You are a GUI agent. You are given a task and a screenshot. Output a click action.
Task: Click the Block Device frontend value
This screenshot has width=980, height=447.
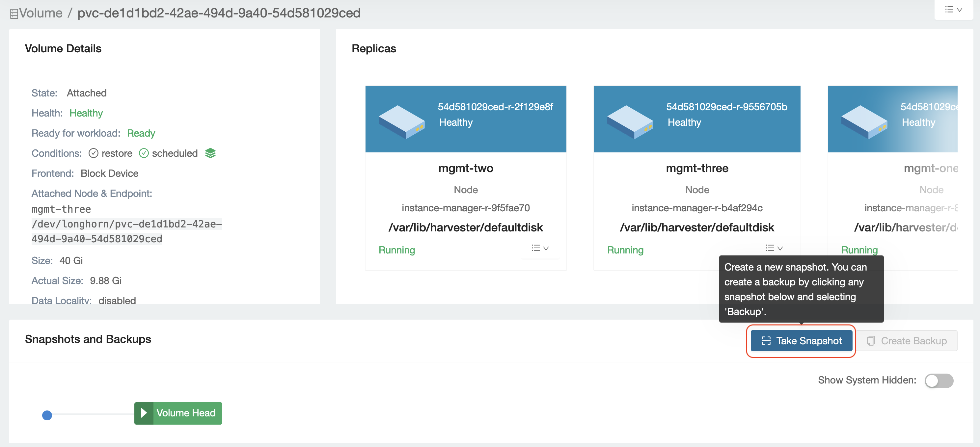tap(110, 173)
